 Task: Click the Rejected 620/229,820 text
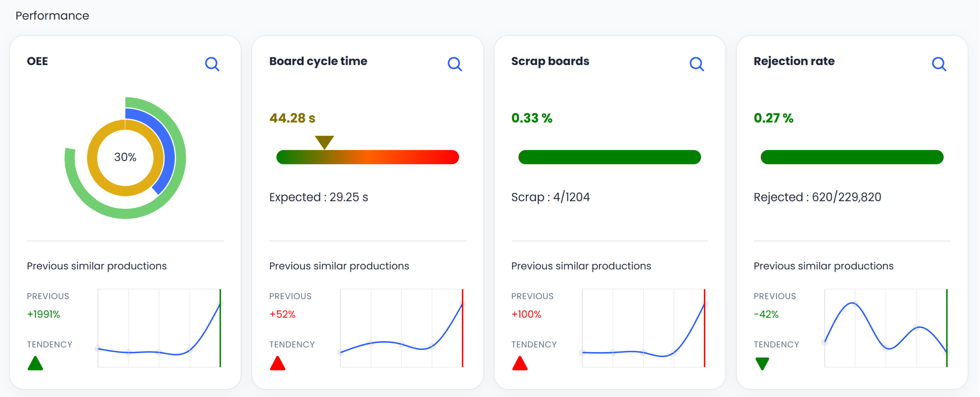[x=817, y=197]
